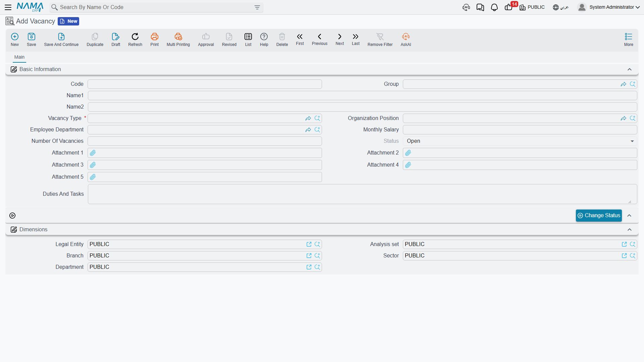
Task: Duplicate the current record
Action: click(95, 39)
